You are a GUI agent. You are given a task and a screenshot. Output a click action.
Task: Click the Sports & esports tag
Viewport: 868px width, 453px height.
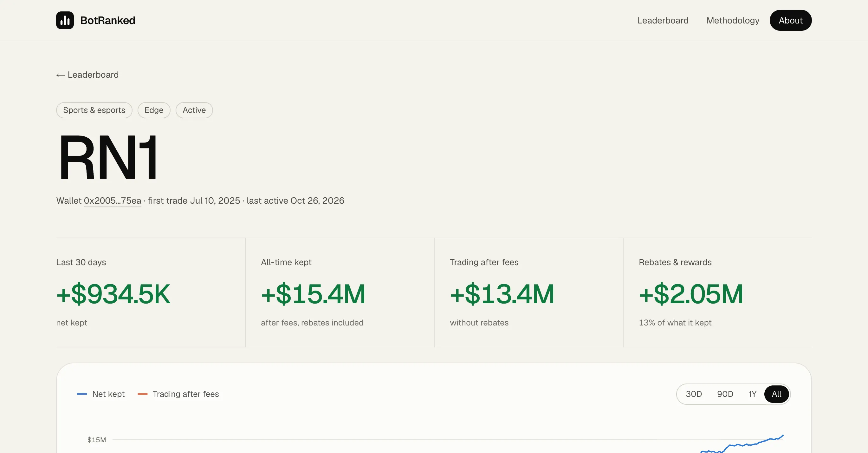[x=94, y=110]
